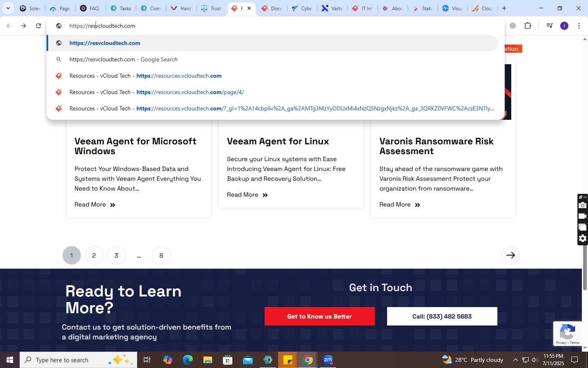This screenshot has height=368, width=588.
Task: Read More on Veeam Agent for Linux
Action: tap(247, 195)
